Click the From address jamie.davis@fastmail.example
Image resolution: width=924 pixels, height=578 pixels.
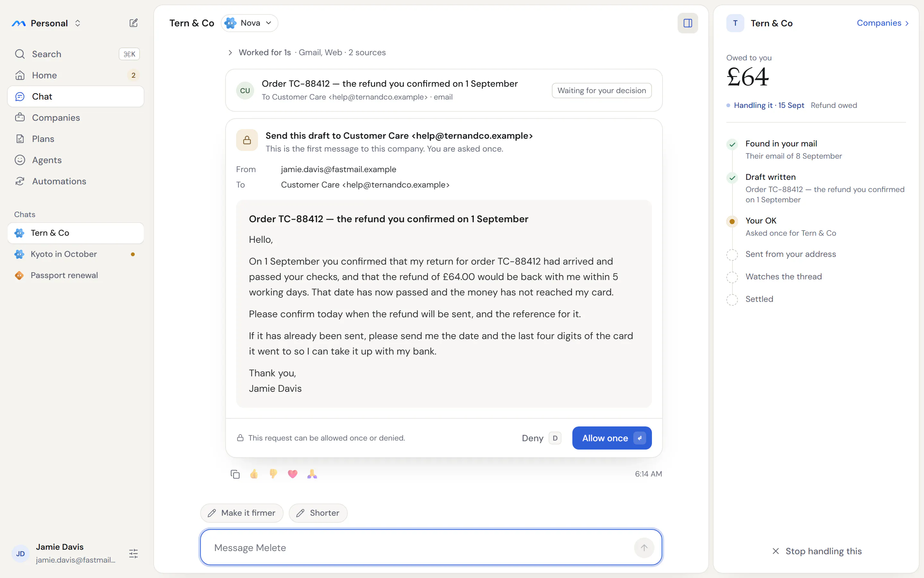(x=338, y=169)
